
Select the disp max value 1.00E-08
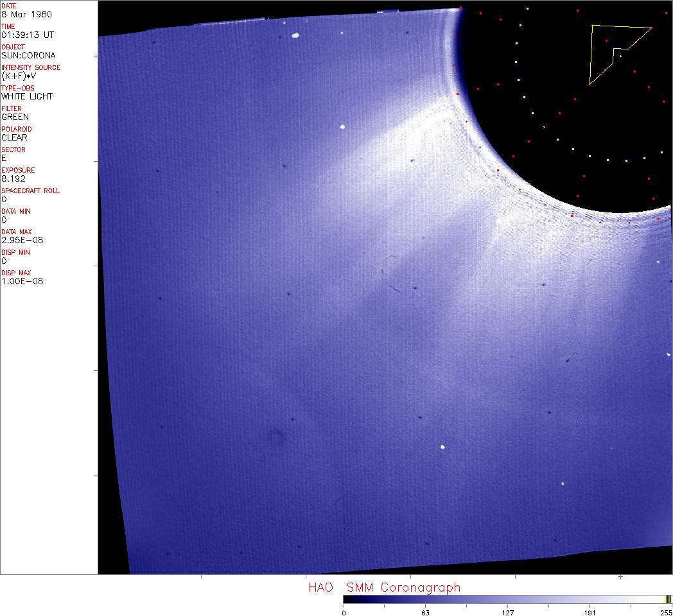click(22, 282)
